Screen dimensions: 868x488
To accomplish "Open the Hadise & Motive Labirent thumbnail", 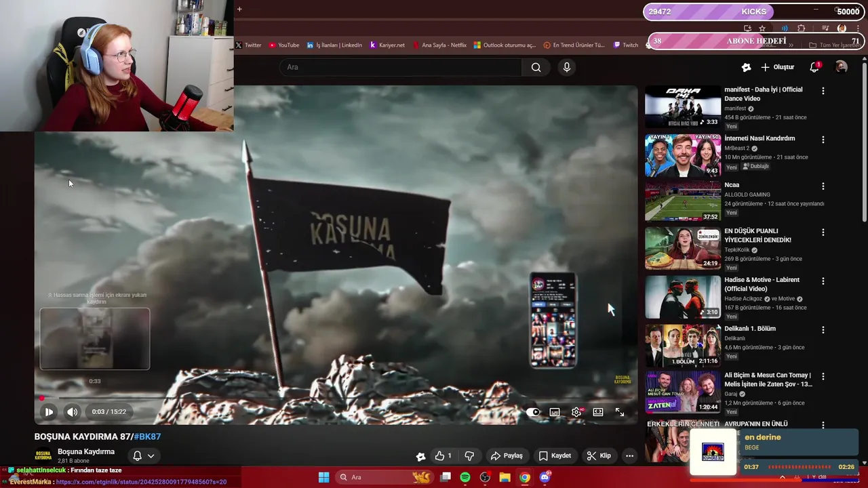I will point(683,297).
